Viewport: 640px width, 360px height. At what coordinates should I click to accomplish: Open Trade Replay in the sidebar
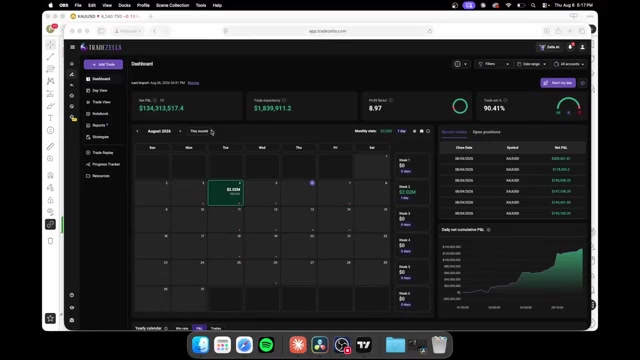tap(100, 153)
